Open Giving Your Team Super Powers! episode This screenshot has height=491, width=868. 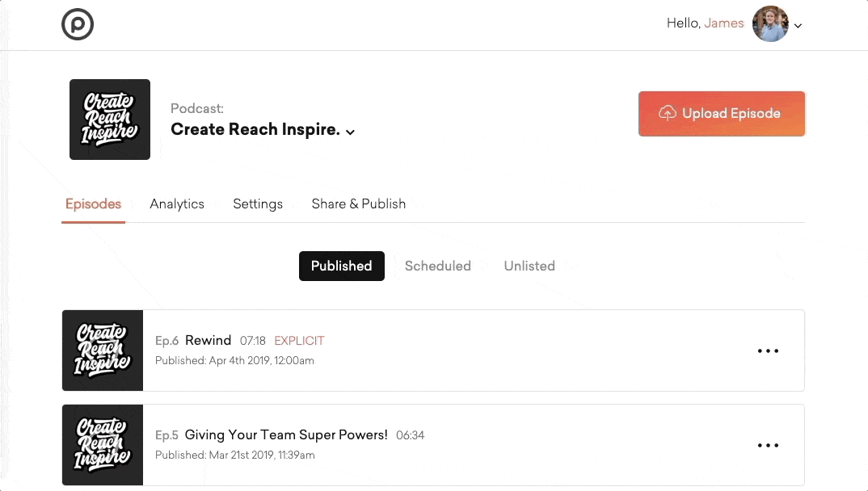[x=285, y=434]
